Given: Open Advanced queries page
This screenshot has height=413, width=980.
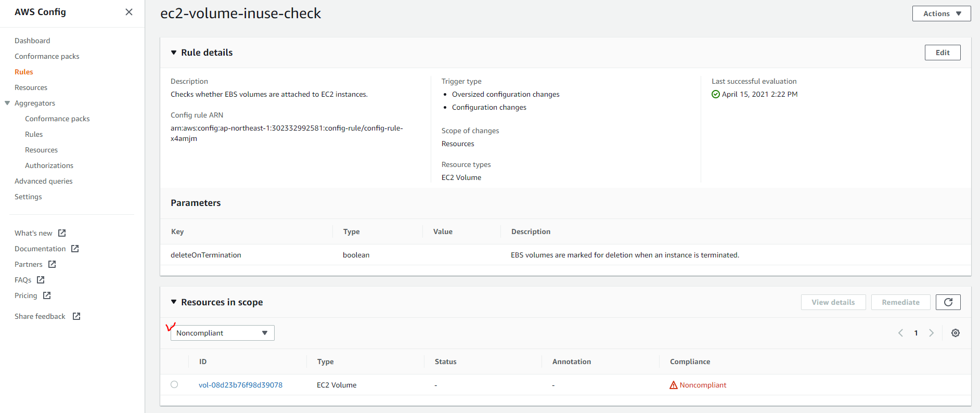Looking at the screenshot, I should coord(44,181).
